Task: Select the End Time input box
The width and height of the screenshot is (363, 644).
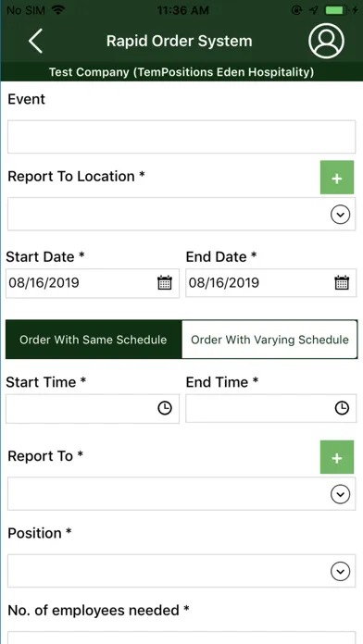Action: point(271,408)
